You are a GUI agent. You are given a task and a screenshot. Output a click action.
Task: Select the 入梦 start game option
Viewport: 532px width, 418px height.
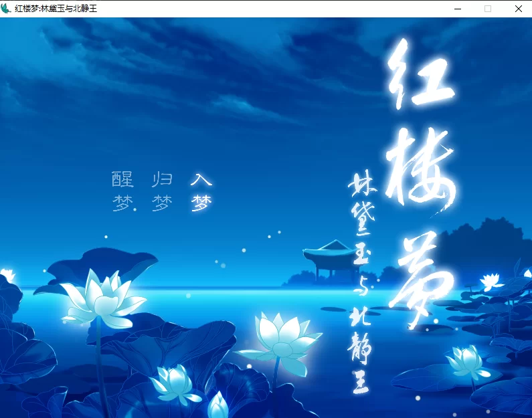point(201,191)
